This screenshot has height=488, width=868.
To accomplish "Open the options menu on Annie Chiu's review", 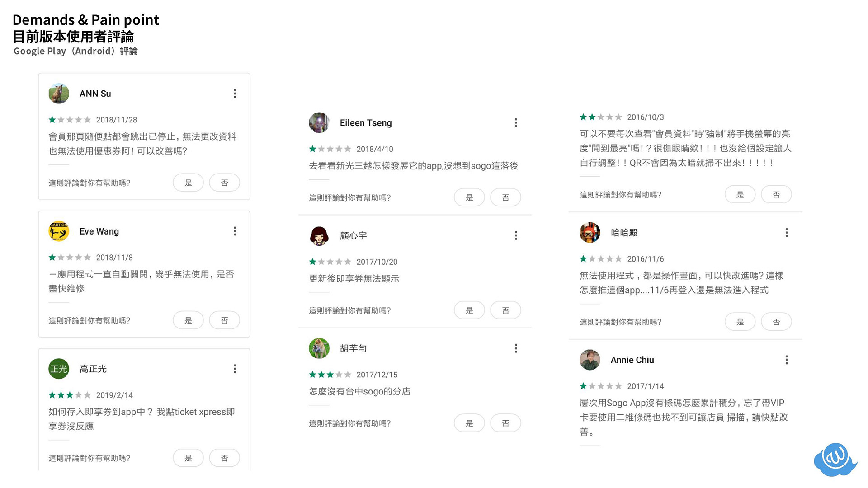I will 787,360.
